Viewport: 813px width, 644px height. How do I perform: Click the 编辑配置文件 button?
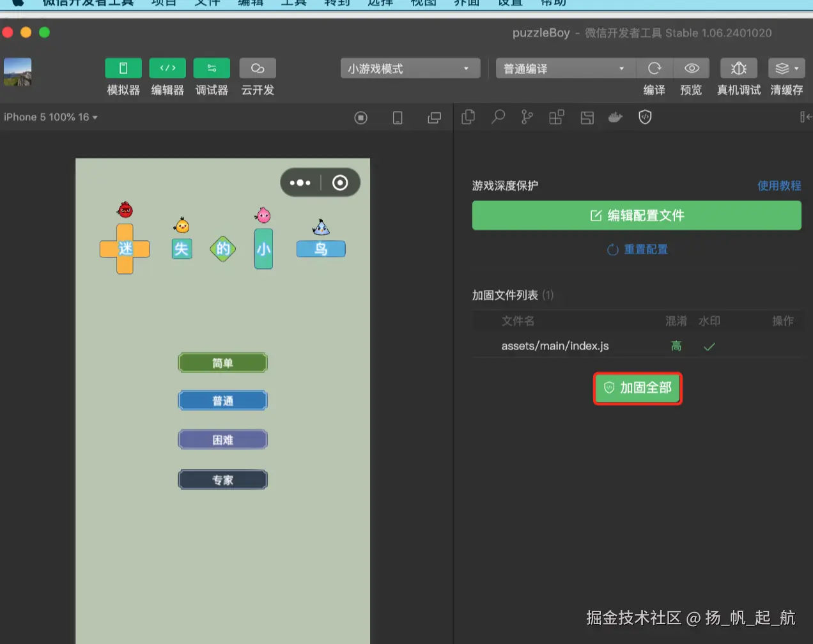coord(637,215)
